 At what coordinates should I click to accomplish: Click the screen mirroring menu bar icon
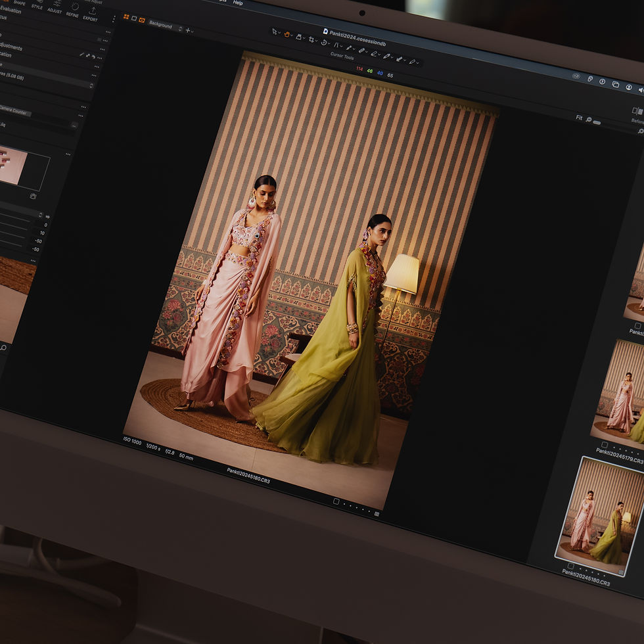(615, 84)
